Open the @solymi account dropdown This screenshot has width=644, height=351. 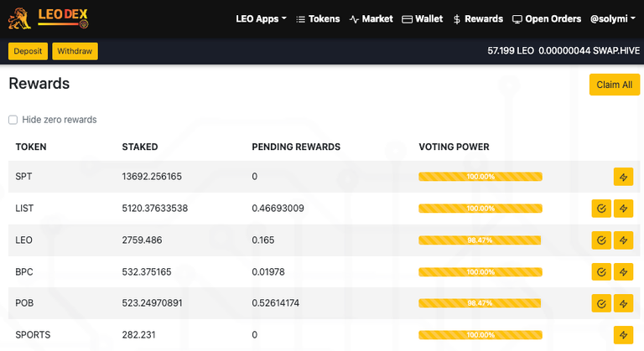click(x=612, y=19)
